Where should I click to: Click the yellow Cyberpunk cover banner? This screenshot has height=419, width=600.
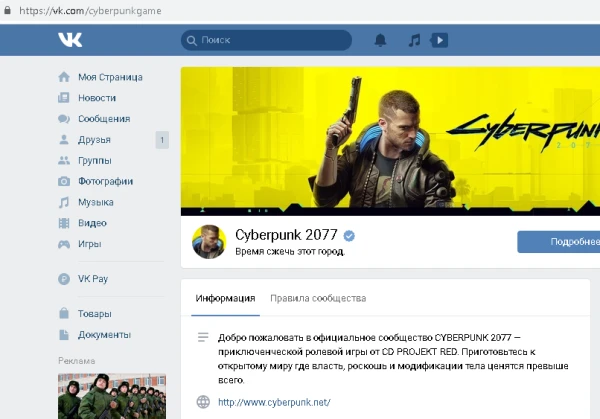point(390,141)
